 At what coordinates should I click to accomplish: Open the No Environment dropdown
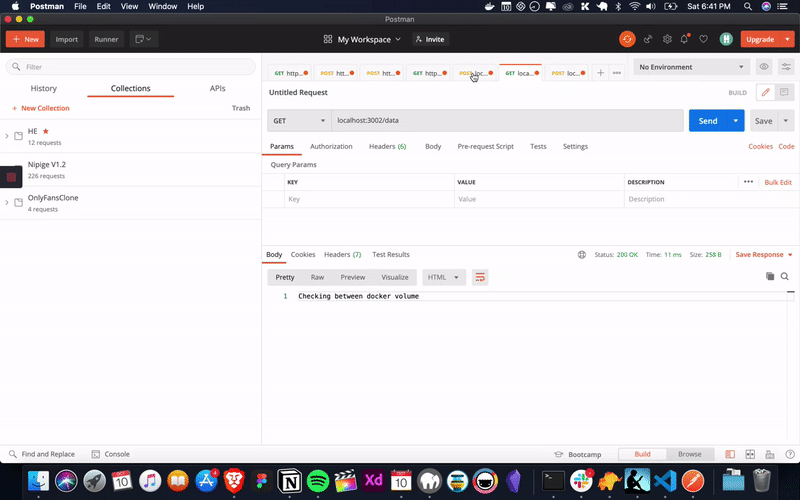click(x=691, y=67)
